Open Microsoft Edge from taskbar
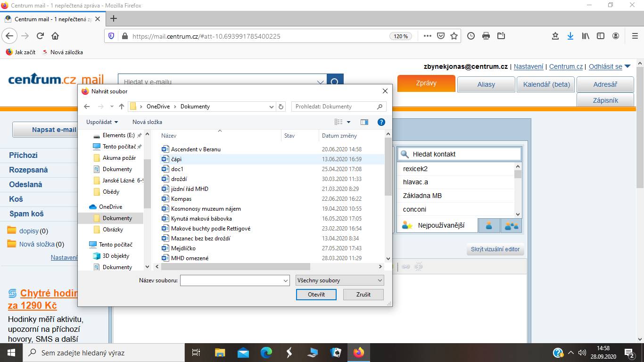The height and width of the screenshot is (362, 644). point(266,352)
